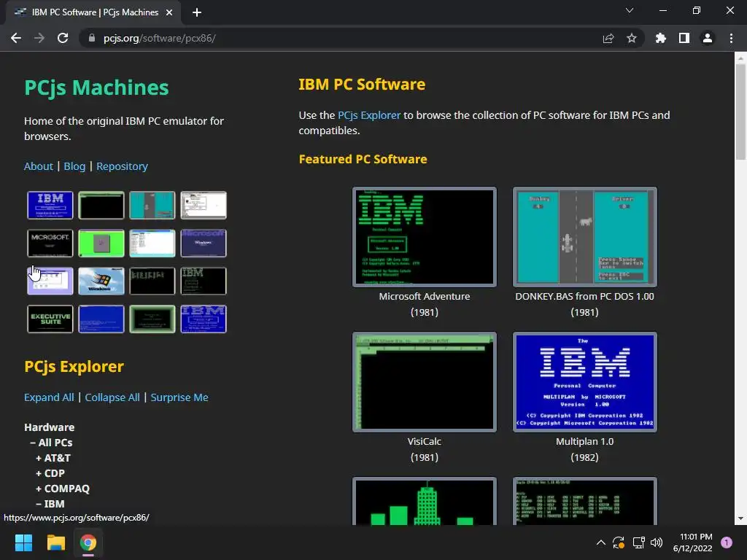Click the page vertical scrollbar thumb
Image resolution: width=747 pixels, height=560 pixels.
pos(740,112)
